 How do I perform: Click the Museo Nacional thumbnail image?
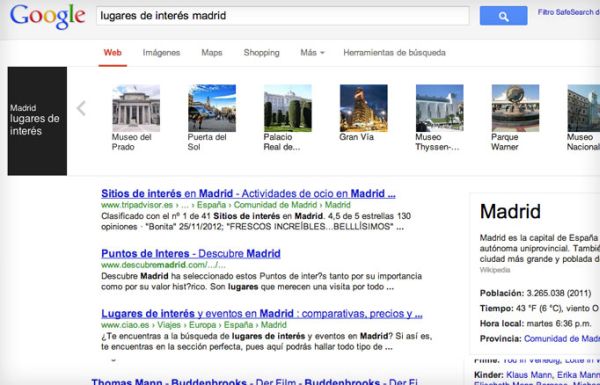(584, 108)
